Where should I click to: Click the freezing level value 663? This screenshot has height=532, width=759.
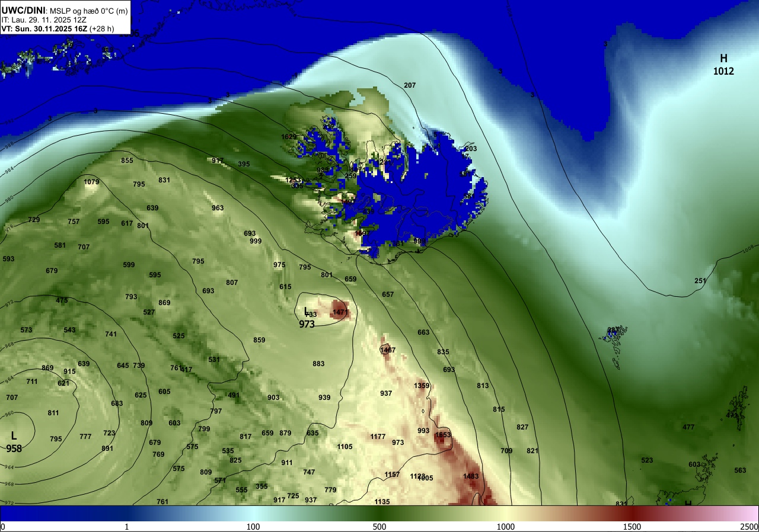click(x=423, y=332)
